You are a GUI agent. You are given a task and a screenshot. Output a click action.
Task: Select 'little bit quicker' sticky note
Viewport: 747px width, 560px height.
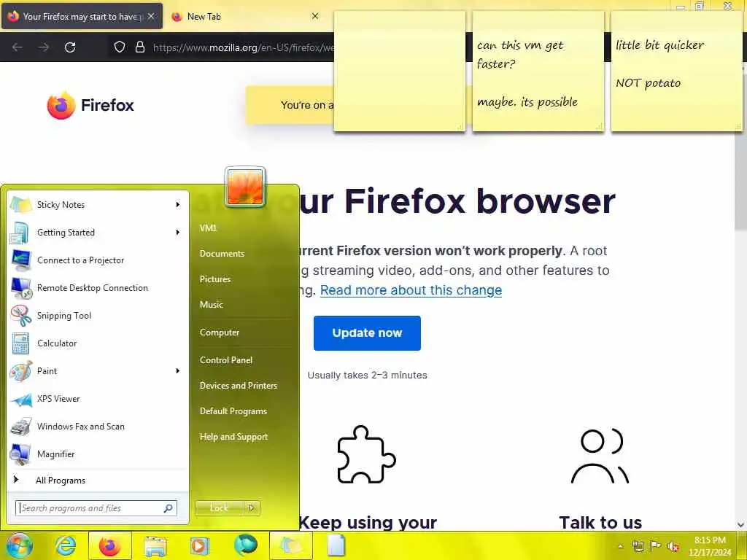coord(676,71)
